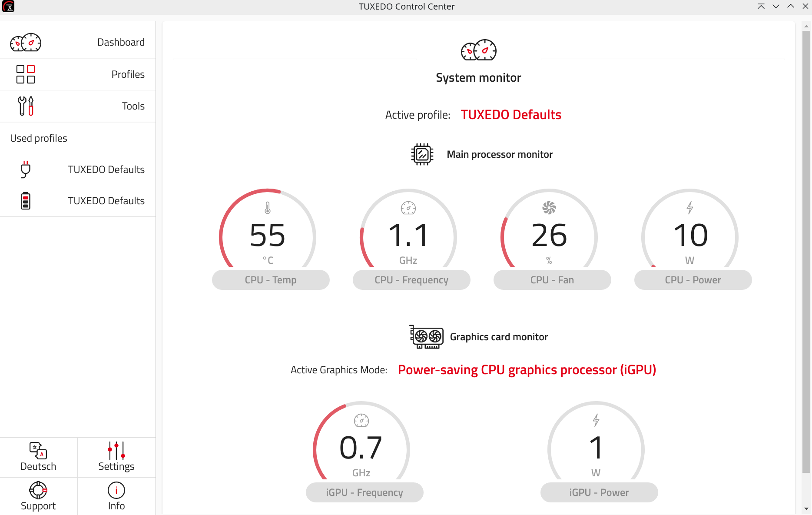Click the Tools wrench and screwdriver icon
The height and width of the screenshot is (515, 812).
click(26, 106)
